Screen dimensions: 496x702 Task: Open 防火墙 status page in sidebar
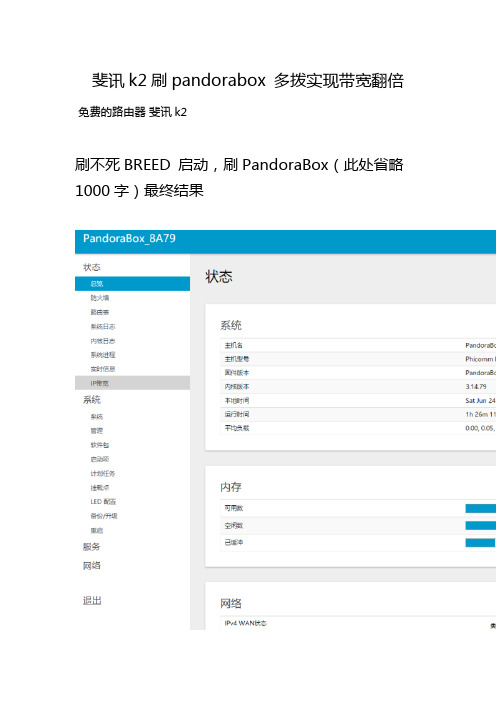(x=99, y=298)
